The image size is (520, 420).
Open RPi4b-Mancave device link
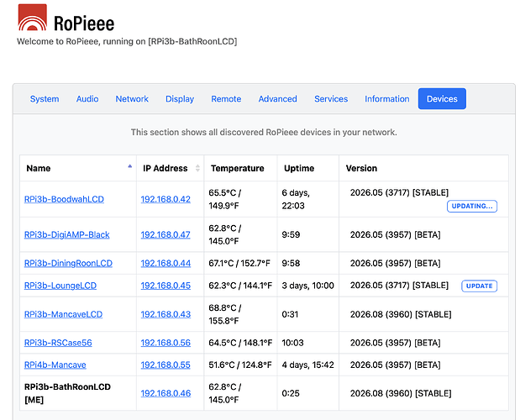(x=55, y=365)
